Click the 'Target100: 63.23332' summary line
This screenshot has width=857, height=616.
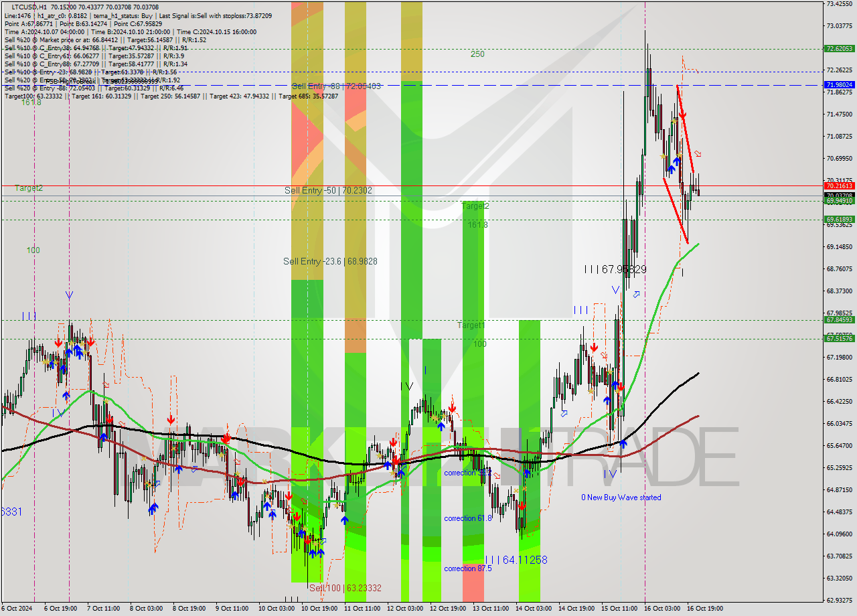[171, 96]
